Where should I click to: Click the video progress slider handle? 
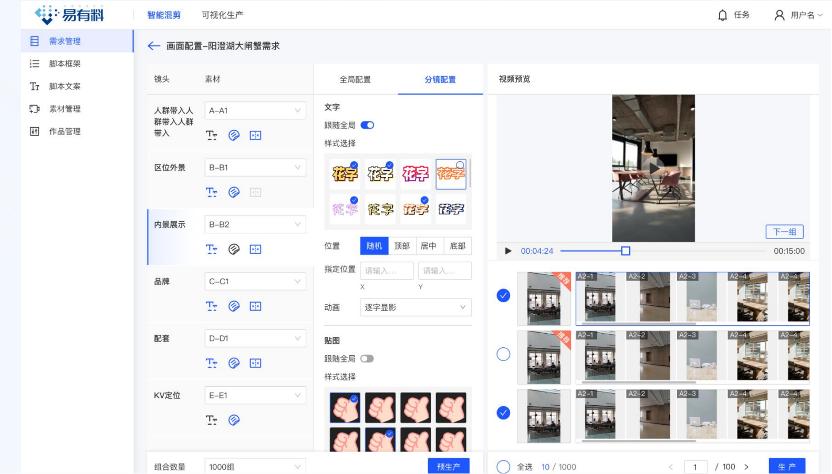click(x=626, y=251)
